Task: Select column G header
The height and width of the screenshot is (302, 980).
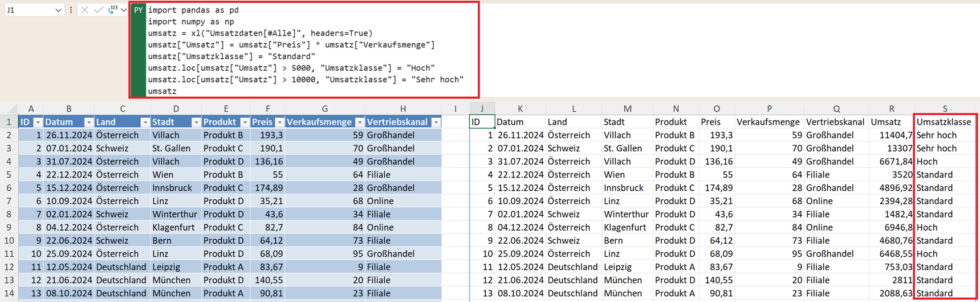Action: [324, 108]
